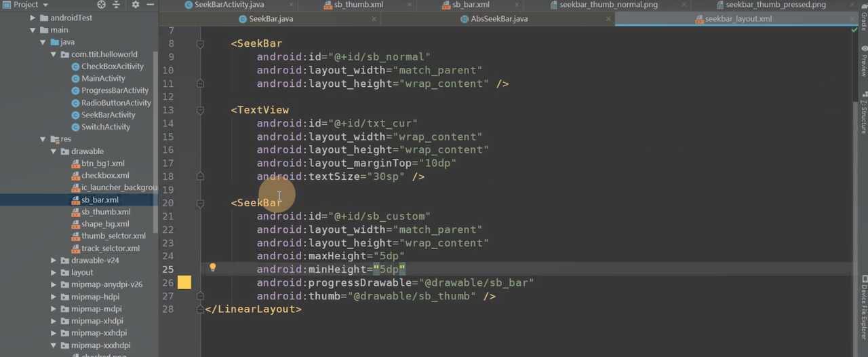Collapse the main folder
This screenshot has height=357, width=868.
tap(33, 31)
